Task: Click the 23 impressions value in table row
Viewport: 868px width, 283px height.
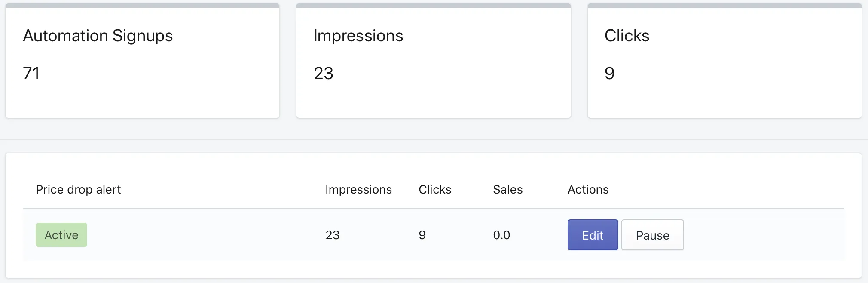Action: pyautogui.click(x=333, y=235)
